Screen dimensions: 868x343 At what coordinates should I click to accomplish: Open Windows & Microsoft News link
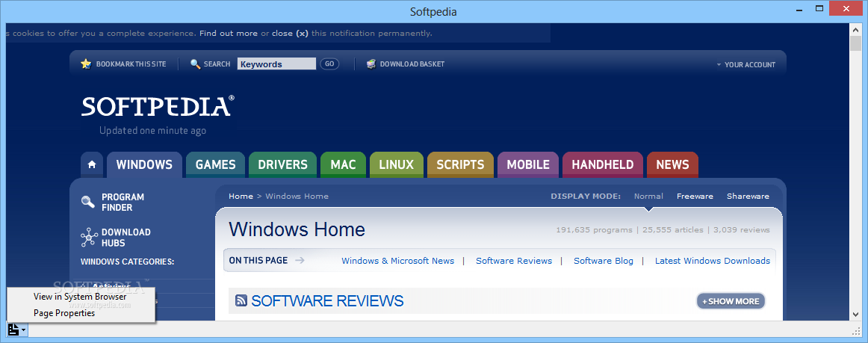point(397,261)
